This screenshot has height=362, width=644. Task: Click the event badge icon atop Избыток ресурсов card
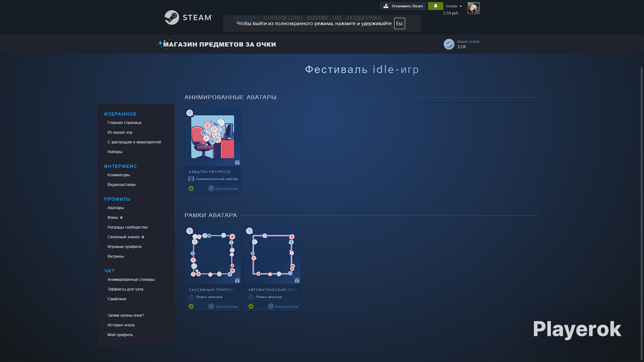(x=190, y=113)
